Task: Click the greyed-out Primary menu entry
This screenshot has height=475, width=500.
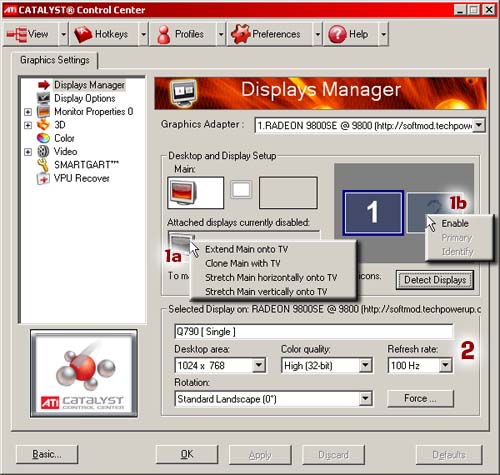Action: tap(457, 238)
